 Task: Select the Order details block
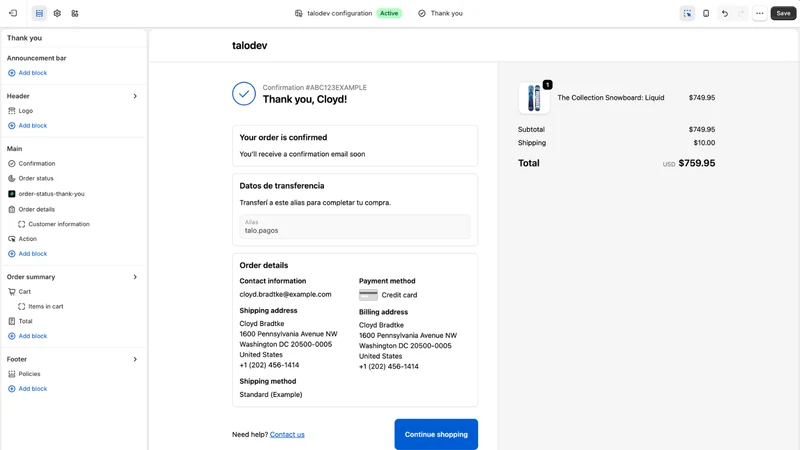click(36, 209)
